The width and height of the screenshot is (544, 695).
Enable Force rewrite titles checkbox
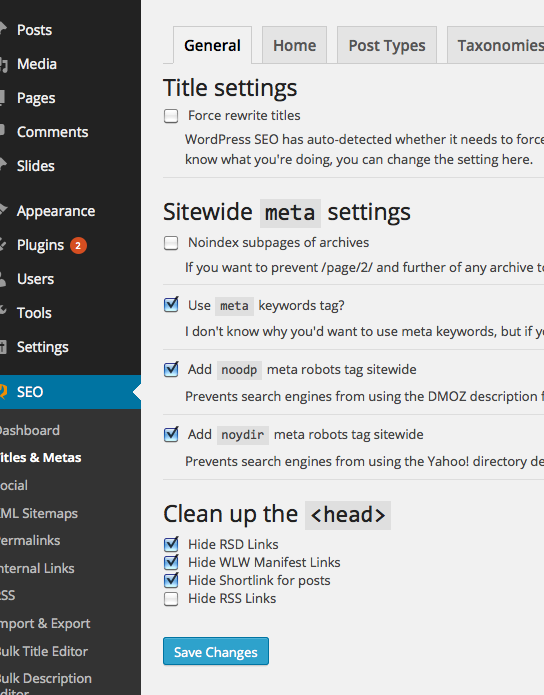(x=171, y=116)
